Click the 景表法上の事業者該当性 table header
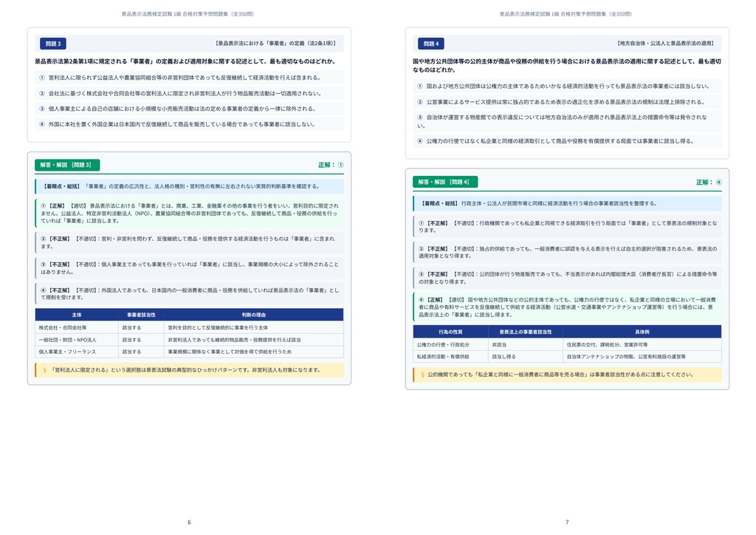 pyautogui.click(x=526, y=332)
